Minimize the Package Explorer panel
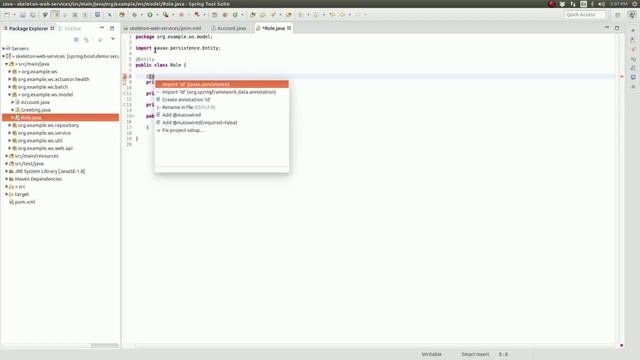 pos(102,28)
